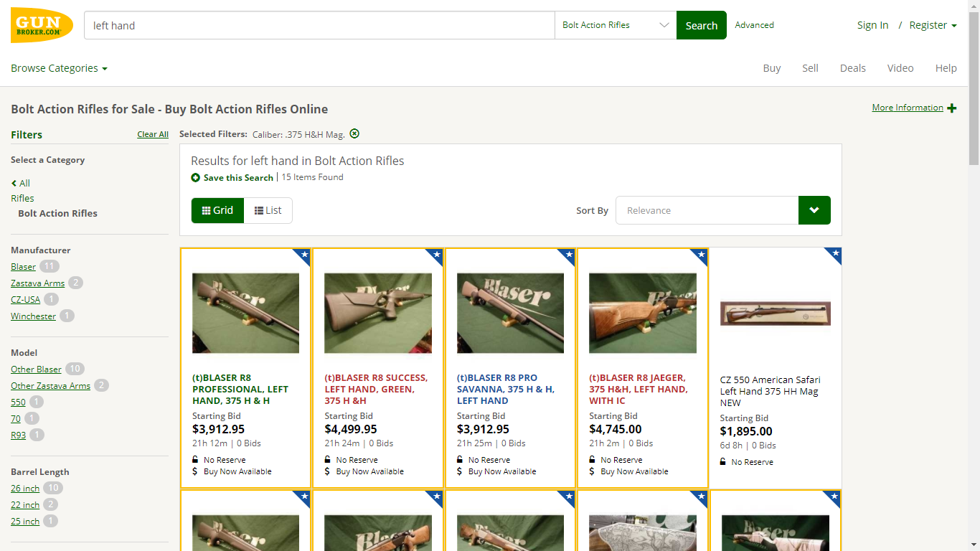The image size is (980, 551).
Task: Filter by 22 inch barrel length
Action: [x=25, y=504]
